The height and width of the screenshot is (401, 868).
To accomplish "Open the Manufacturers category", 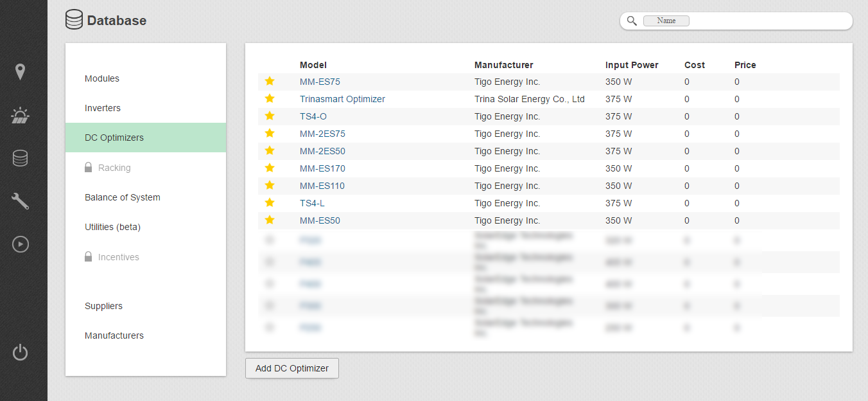I will pos(146,335).
